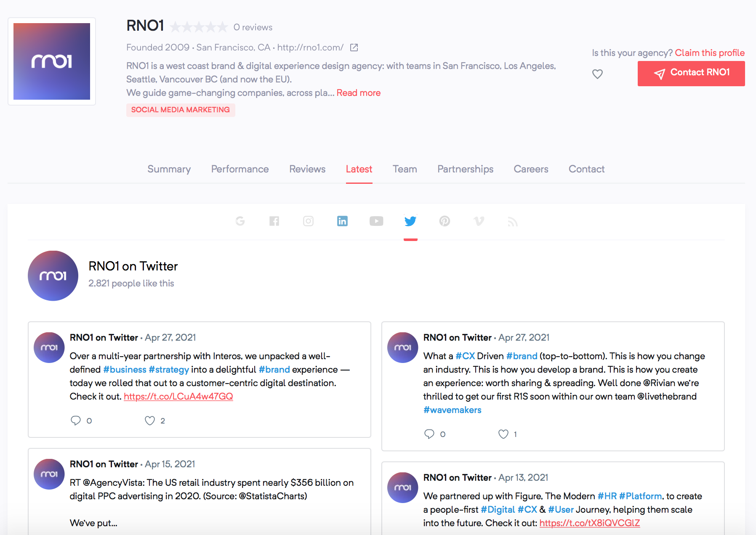Open the Careers tab
Image resolution: width=756 pixels, height=535 pixels.
coord(531,169)
